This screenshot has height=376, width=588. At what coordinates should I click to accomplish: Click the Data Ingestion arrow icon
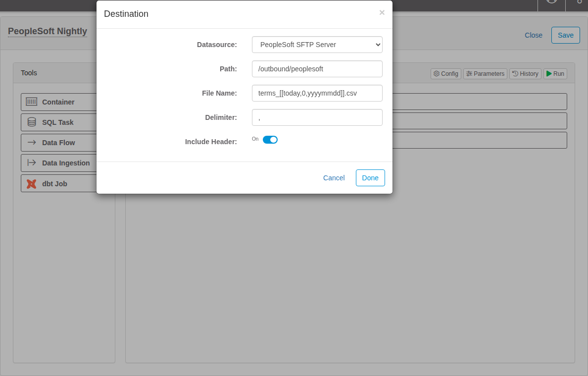32,163
